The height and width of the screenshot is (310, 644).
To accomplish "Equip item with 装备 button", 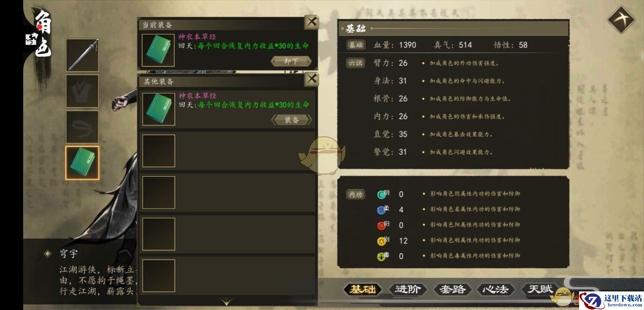I will click(x=291, y=120).
